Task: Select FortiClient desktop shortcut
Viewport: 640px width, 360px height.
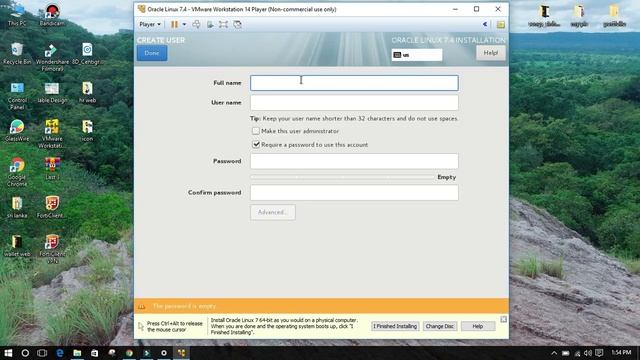Action: click(x=52, y=207)
